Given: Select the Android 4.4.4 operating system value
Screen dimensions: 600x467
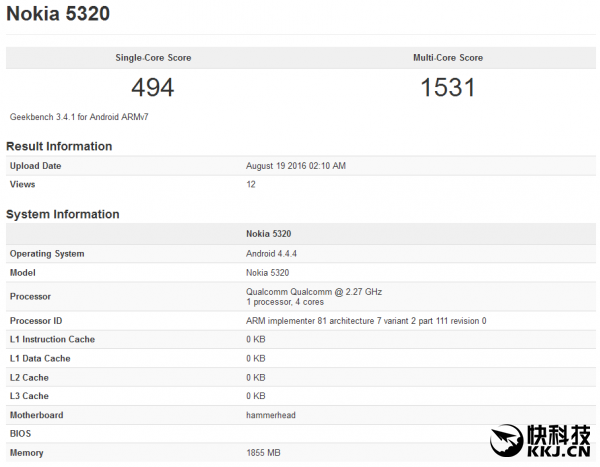Looking at the screenshot, I should tap(274, 254).
